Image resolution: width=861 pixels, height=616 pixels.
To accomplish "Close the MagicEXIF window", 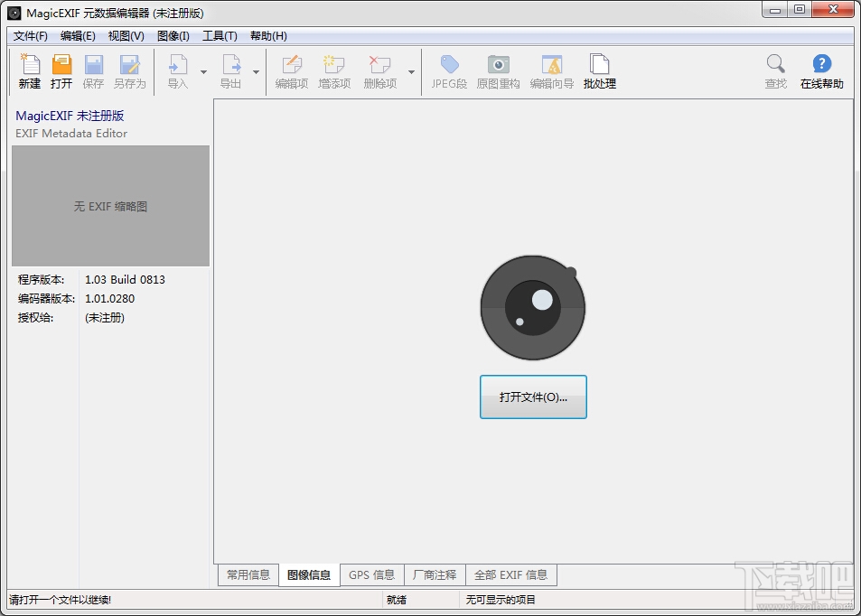I will click(833, 10).
